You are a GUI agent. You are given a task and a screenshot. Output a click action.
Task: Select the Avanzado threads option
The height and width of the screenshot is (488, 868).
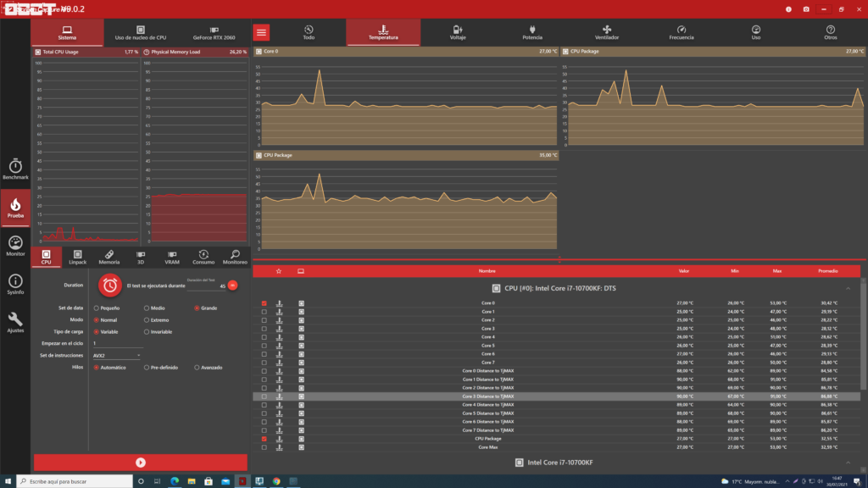coord(197,368)
